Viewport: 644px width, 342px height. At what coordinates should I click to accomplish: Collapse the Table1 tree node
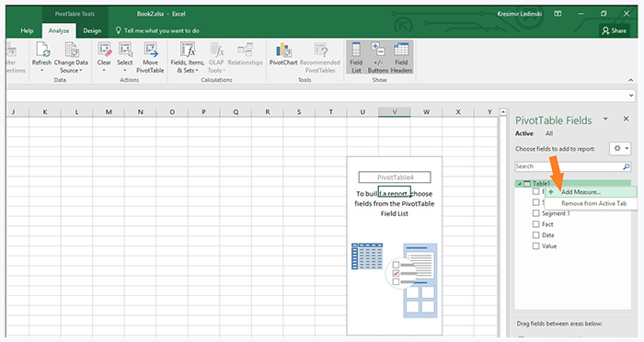[520, 184]
